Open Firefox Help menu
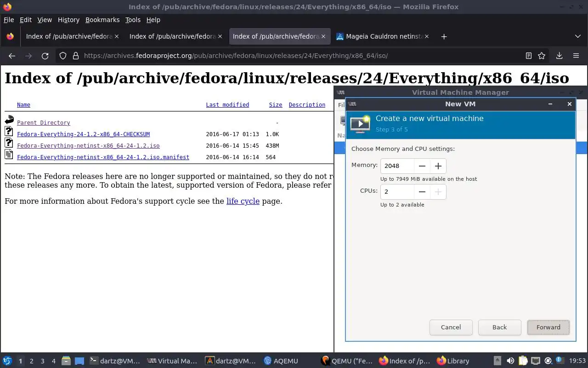 click(153, 20)
